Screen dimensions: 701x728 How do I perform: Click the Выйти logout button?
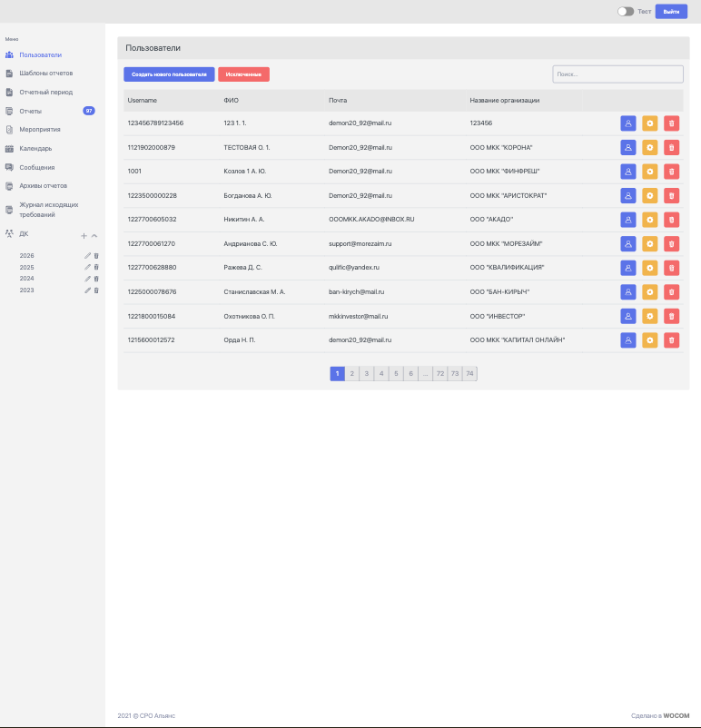[x=671, y=12]
